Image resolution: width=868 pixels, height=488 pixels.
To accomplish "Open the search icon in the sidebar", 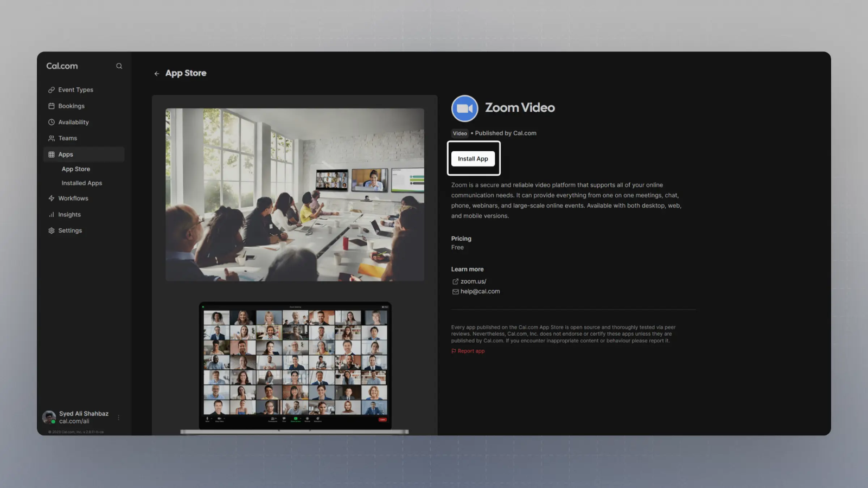I will 119,66.
